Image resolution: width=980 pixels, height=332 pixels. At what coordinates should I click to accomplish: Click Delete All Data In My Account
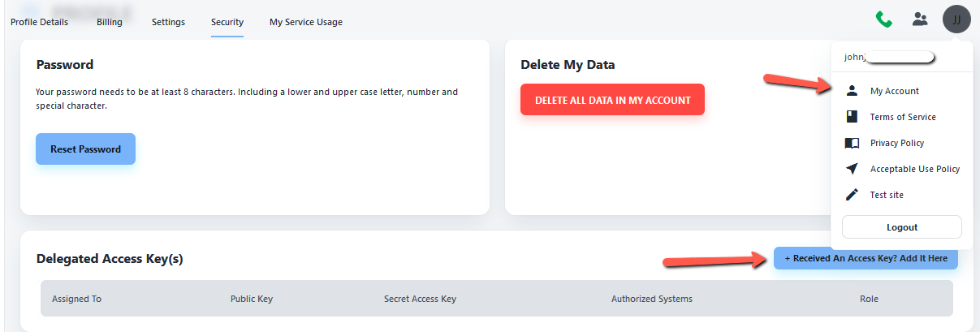tap(612, 100)
